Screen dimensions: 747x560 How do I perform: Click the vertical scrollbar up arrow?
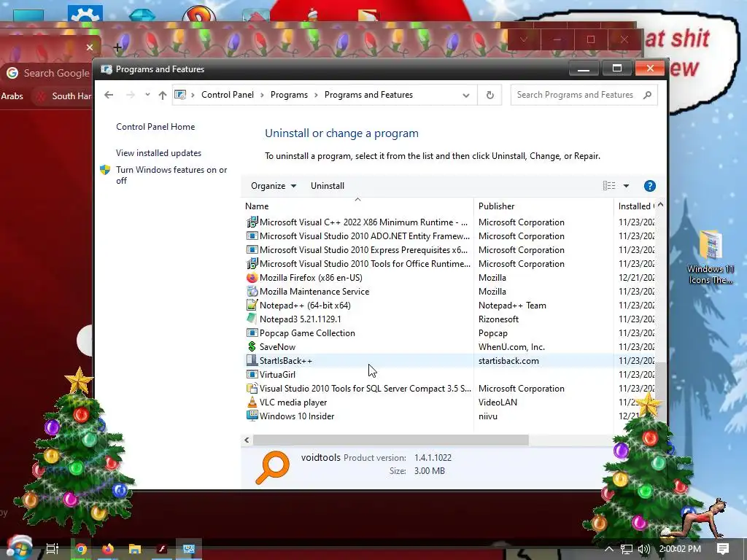tap(660, 205)
